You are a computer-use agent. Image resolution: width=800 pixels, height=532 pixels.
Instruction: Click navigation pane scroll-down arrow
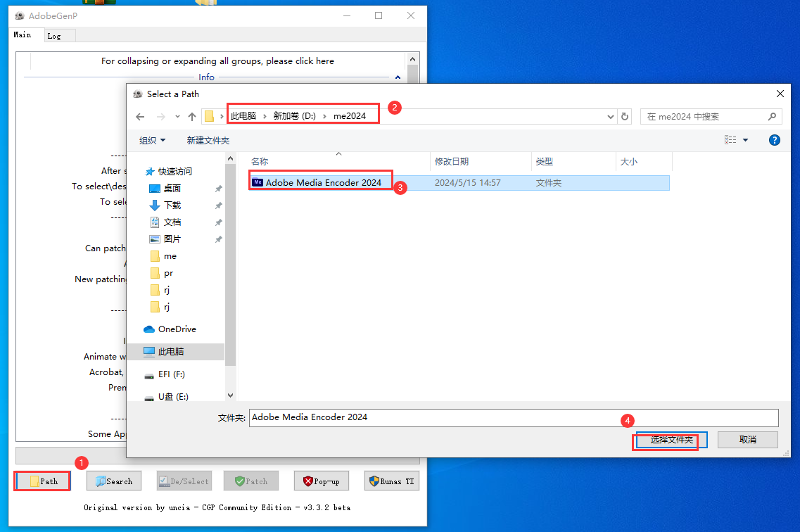point(231,395)
